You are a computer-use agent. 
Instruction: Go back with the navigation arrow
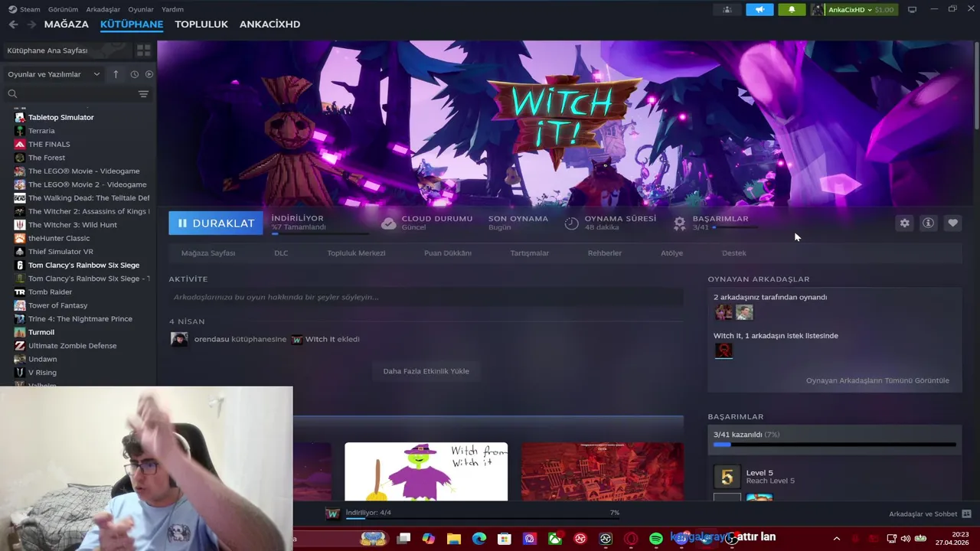coord(13,24)
